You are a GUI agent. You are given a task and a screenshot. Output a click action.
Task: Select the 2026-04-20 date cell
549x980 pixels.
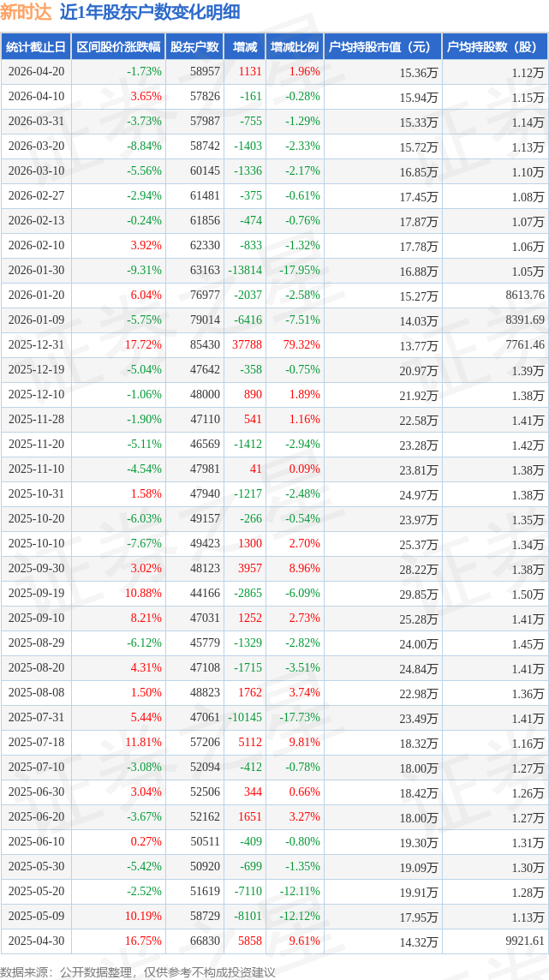click(x=36, y=72)
